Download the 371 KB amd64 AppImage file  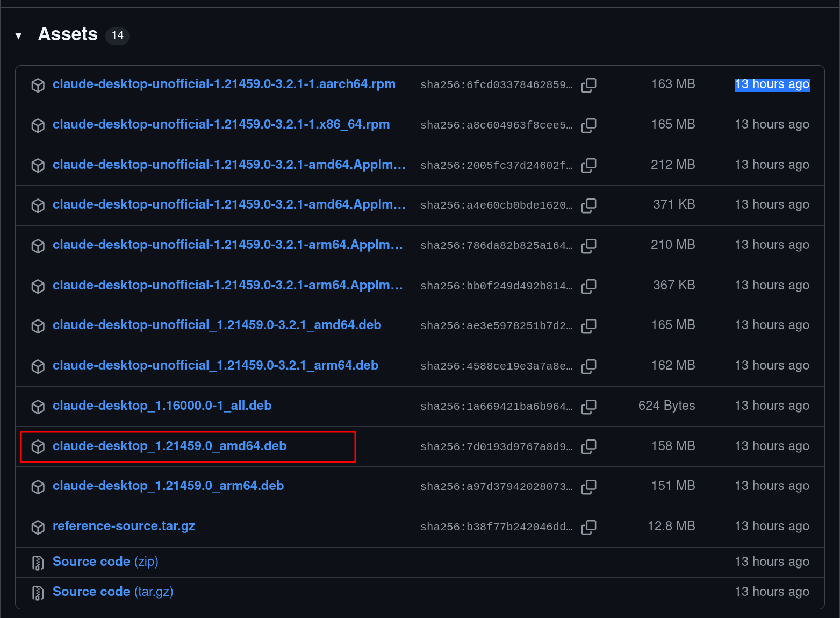coord(229,204)
